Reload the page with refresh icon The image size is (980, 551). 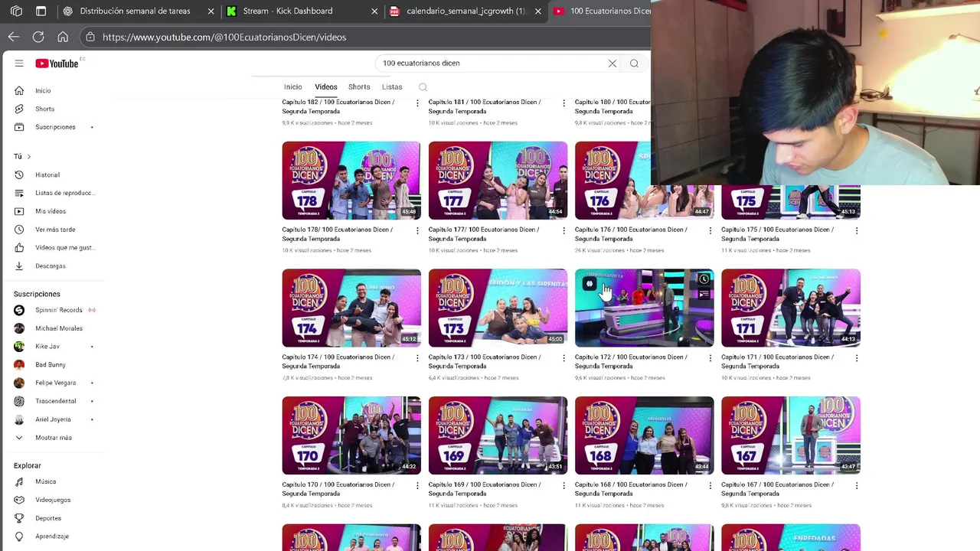(38, 37)
